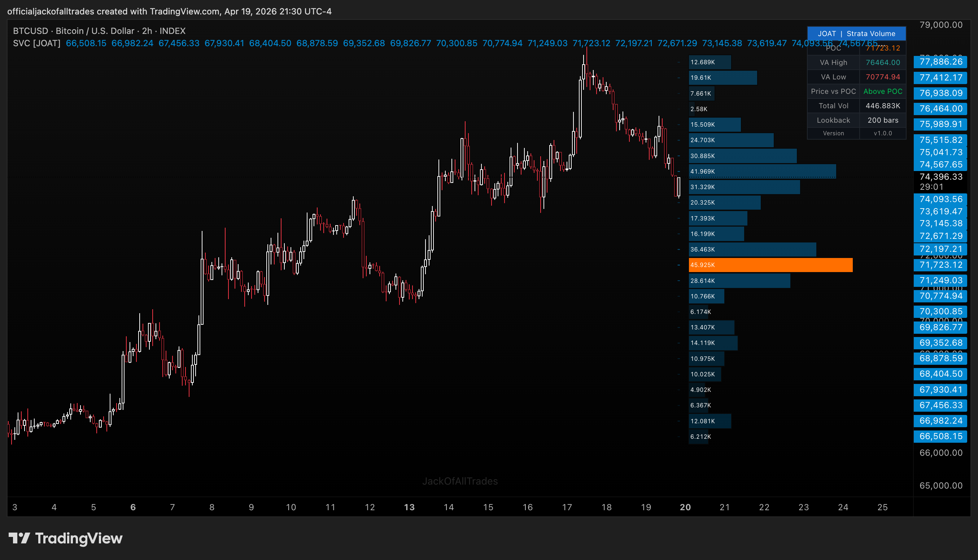Click the 70,774.94 price axis label
This screenshot has width=978, height=560.
pos(940,296)
